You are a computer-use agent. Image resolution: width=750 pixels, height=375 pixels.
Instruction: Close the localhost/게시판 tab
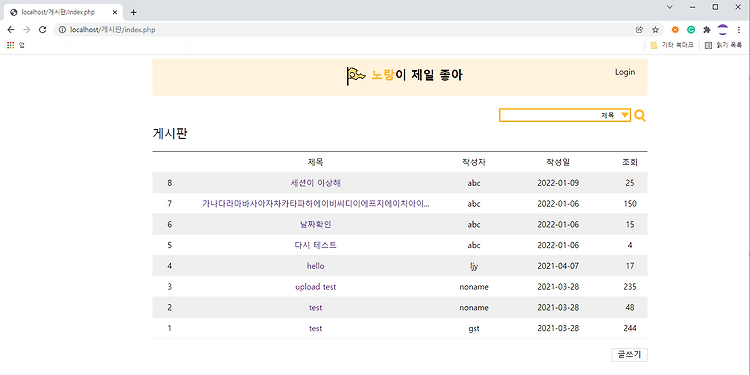click(114, 12)
